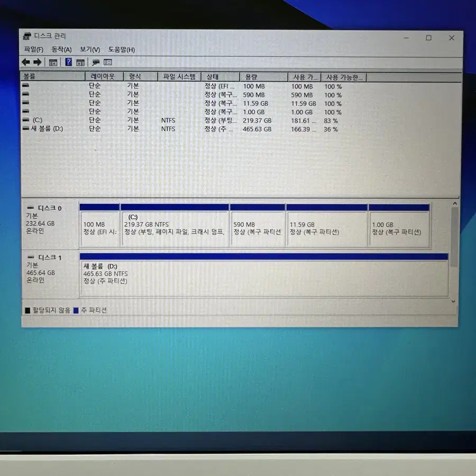Click the Back arrow in the toolbar
Image resolution: width=476 pixels, height=476 pixels.
26,62
